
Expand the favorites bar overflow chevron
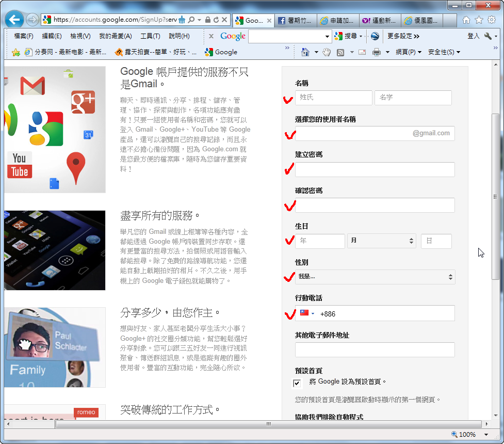pyautogui.click(x=287, y=48)
